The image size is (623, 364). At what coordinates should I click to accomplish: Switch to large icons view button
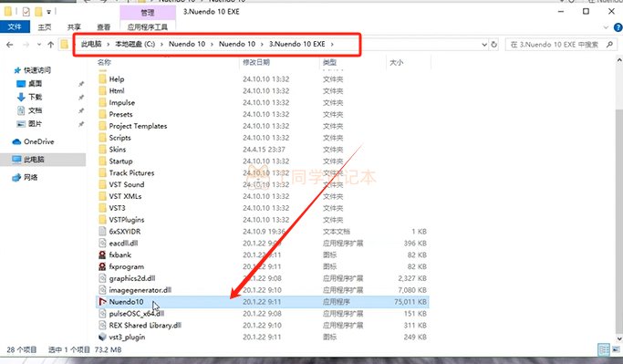[x=617, y=349]
